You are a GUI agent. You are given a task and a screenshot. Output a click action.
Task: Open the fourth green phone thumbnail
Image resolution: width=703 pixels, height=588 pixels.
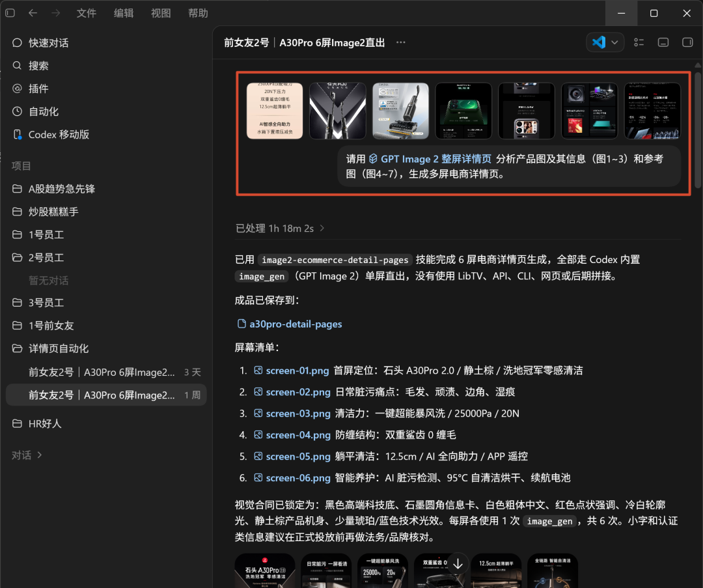pyautogui.click(x=463, y=111)
